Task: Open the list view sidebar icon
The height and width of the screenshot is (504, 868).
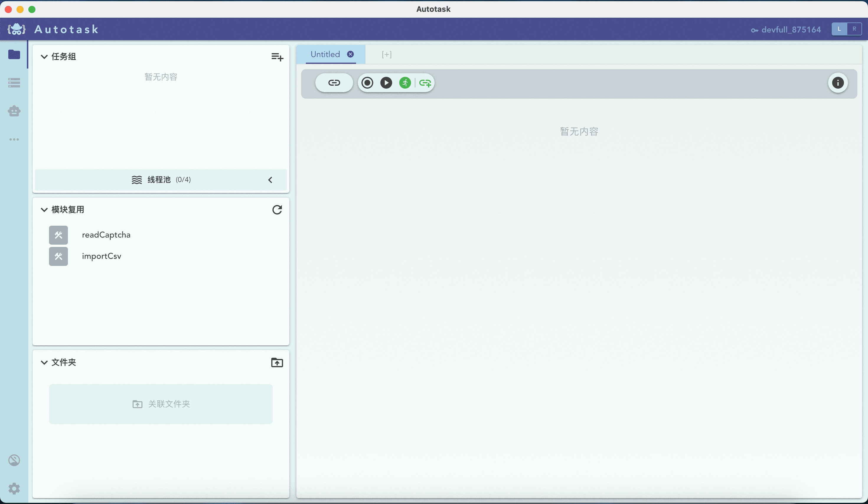Action: click(14, 83)
